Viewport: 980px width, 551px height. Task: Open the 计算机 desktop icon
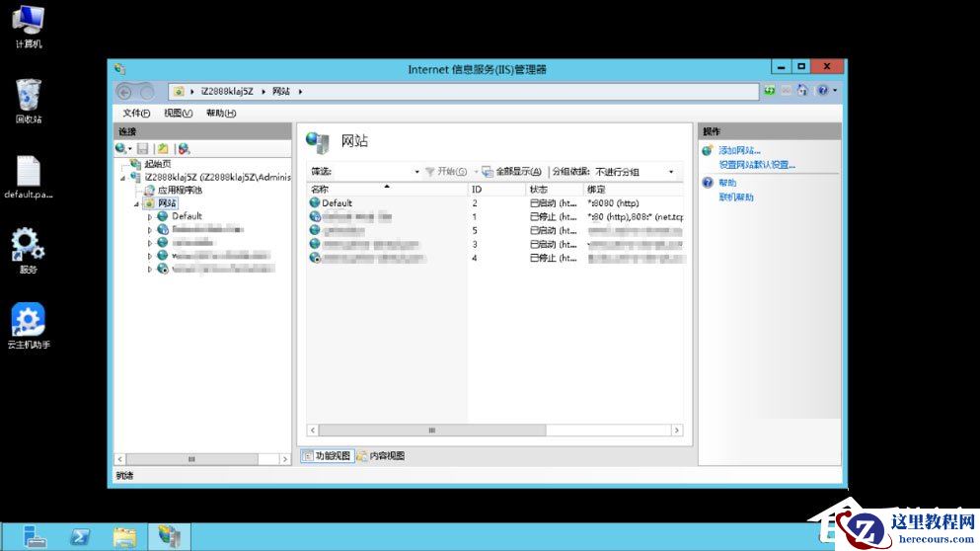coord(28,27)
